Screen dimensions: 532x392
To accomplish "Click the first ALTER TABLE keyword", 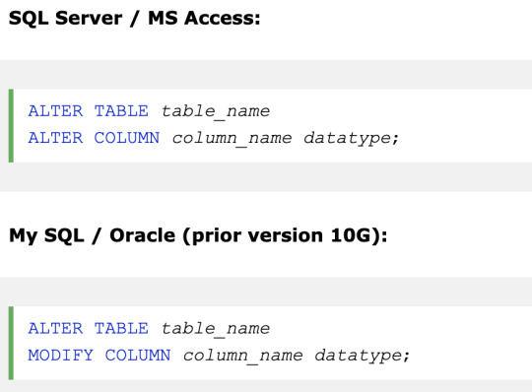I will [x=89, y=111].
